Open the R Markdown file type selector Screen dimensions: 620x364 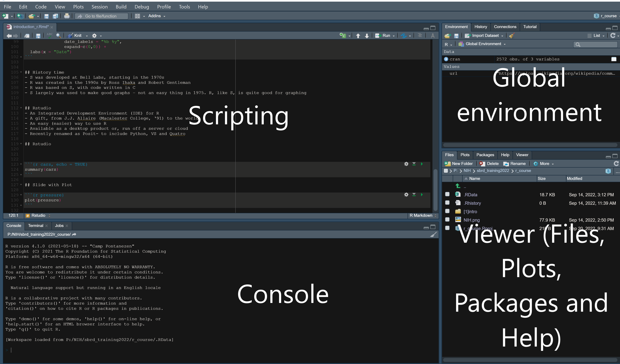click(x=423, y=216)
